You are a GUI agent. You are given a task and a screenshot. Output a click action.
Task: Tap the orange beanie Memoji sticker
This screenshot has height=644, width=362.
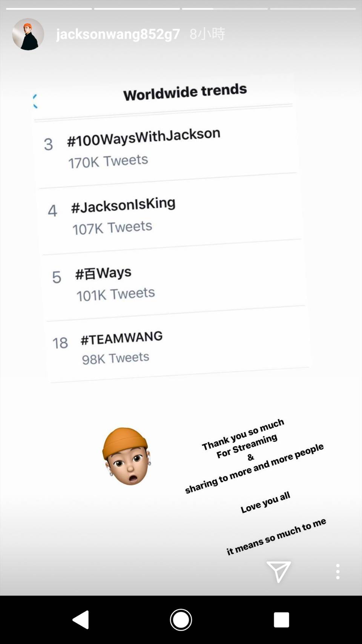pyautogui.click(x=126, y=456)
